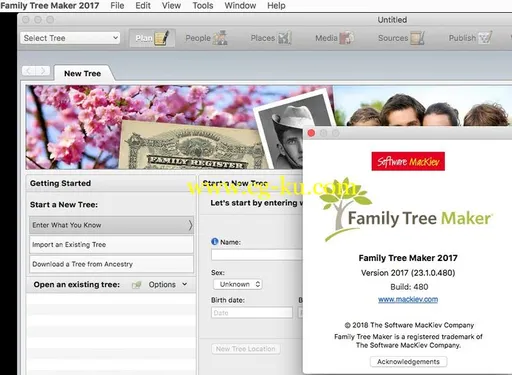The width and height of the screenshot is (512, 375).
Task: Open the Publish workspace
Action: pos(470,38)
